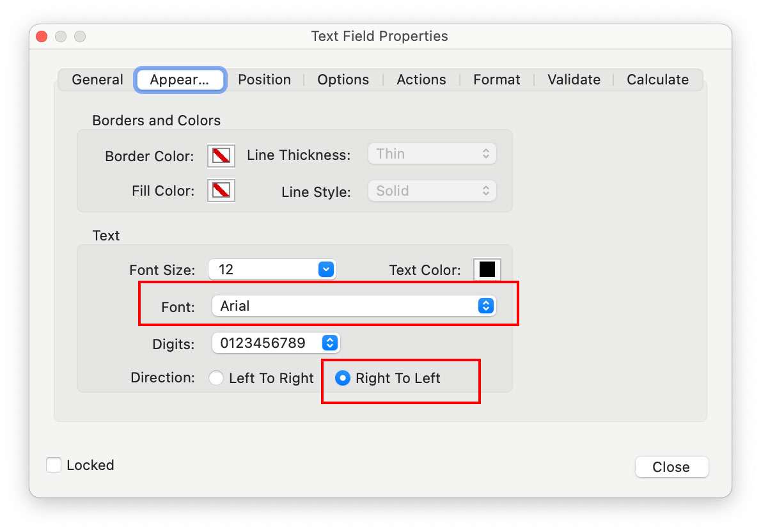Select the Right To Left direction

click(343, 378)
